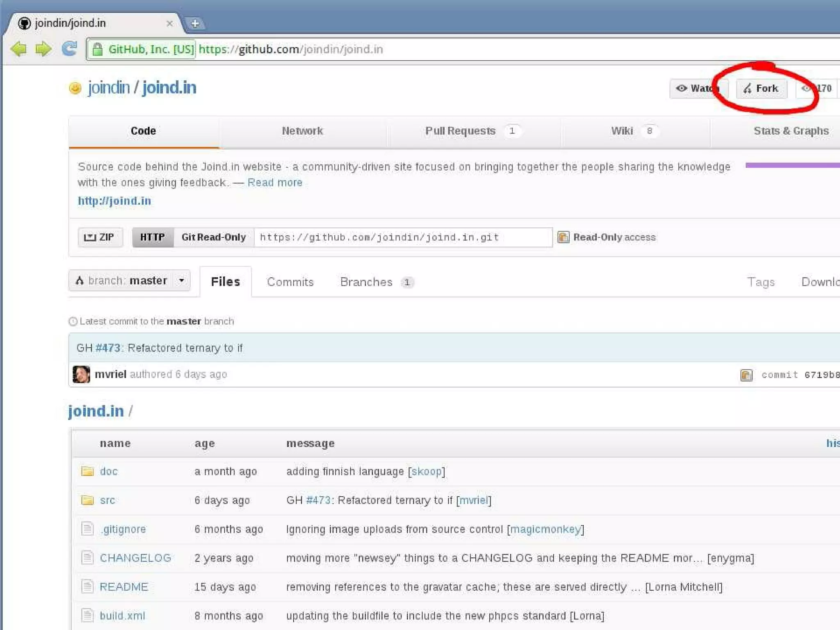Viewport: 840px width, 630px height.
Task: Select the HTTP clone protocol
Action: tap(153, 237)
